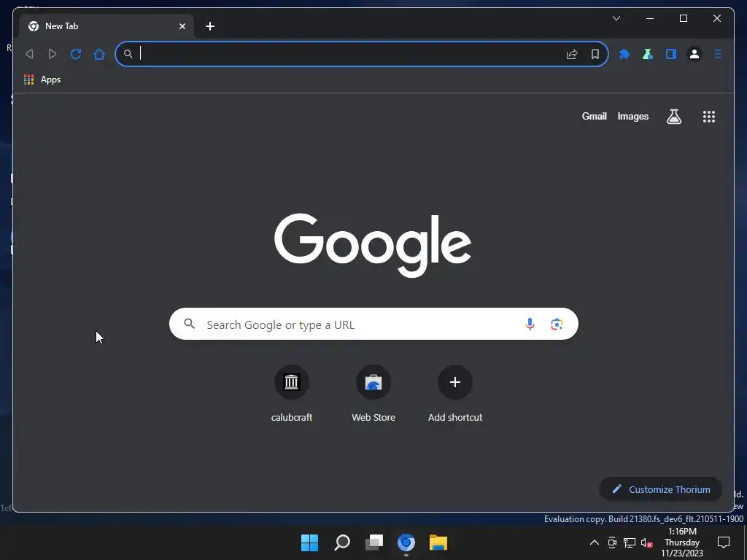Open the calubcraft shortcut

[x=292, y=394]
